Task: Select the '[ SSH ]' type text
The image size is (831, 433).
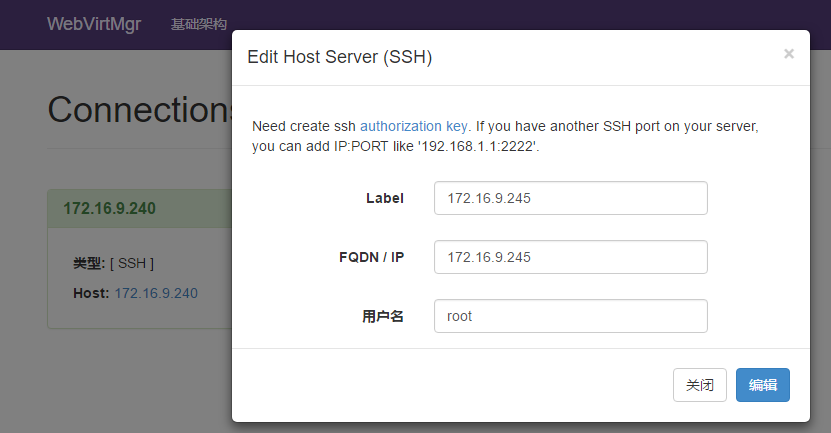Action: [x=132, y=263]
